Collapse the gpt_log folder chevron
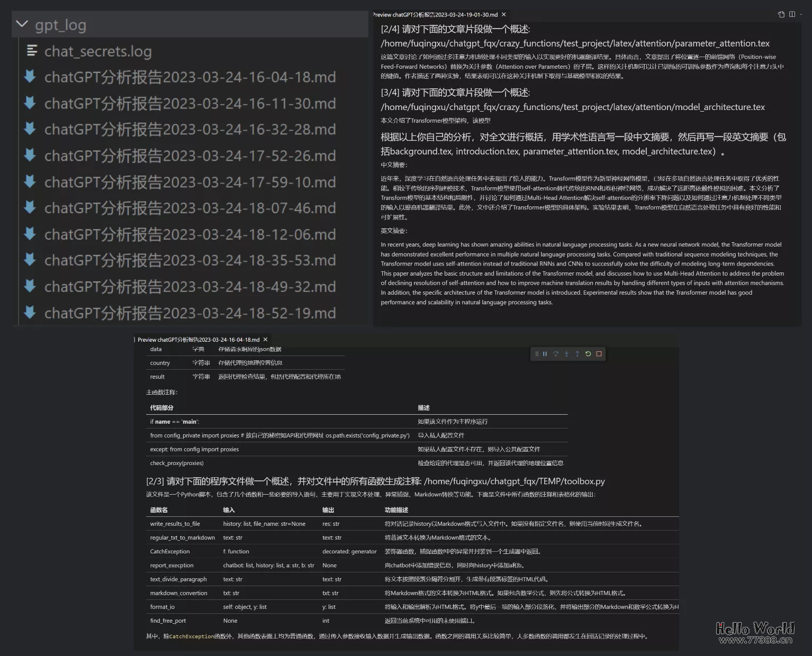Image resolution: width=812 pixels, height=656 pixels. pyautogui.click(x=22, y=24)
